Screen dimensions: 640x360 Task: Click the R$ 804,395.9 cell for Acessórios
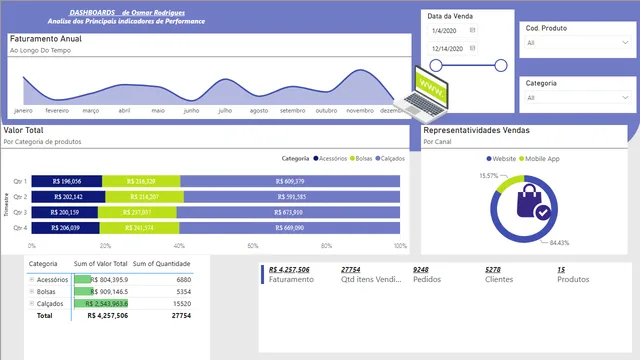tap(101, 280)
